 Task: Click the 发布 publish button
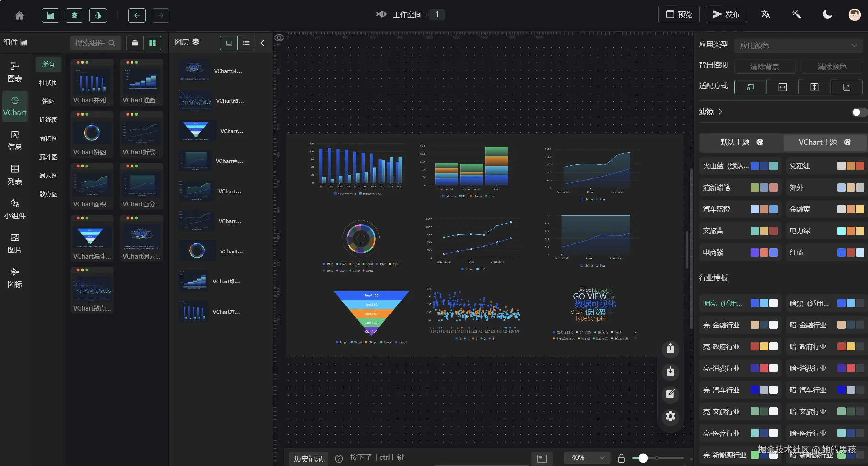point(726,14)
